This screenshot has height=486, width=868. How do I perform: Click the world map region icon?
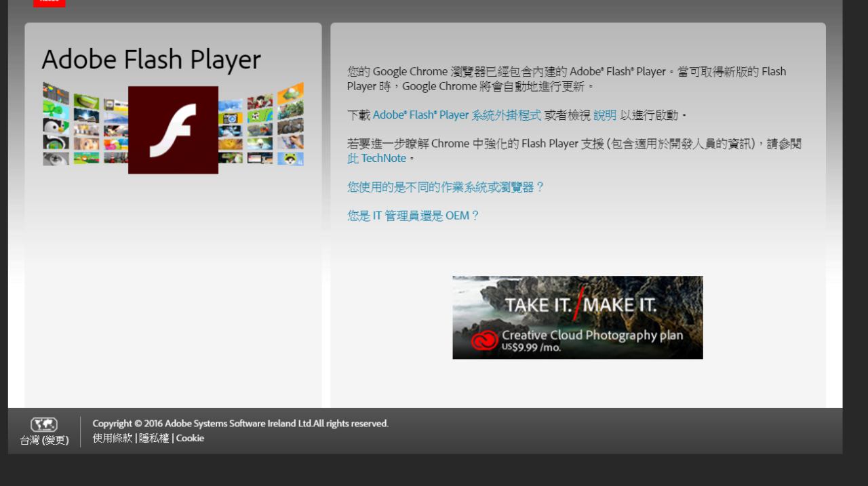pos(44,425)
